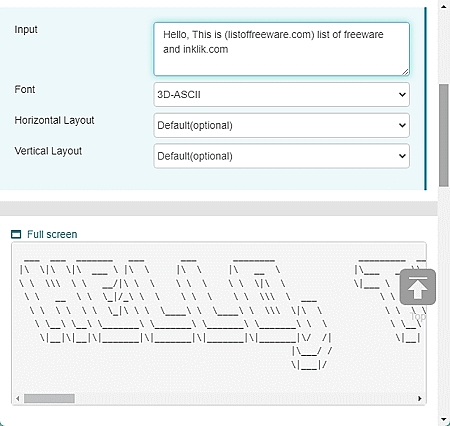This screenshot has width=450, height=426.
Task: Expand the Horizontal Layout dropdown
Action: [x=281, y=125]
